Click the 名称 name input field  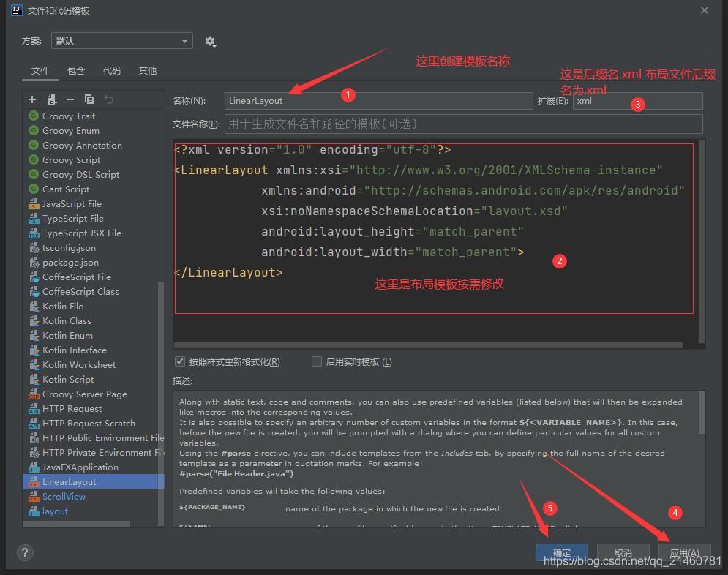pyautogui.click(x=378, y=101)
